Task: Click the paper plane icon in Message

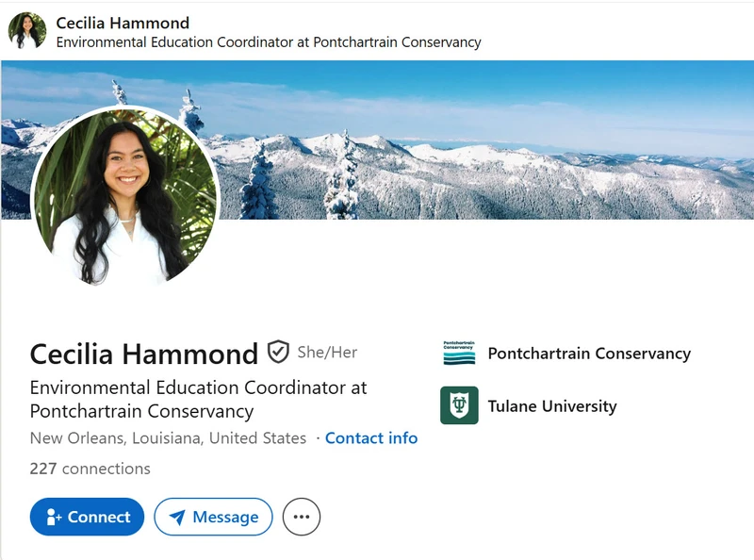Action: click(177, 518)
